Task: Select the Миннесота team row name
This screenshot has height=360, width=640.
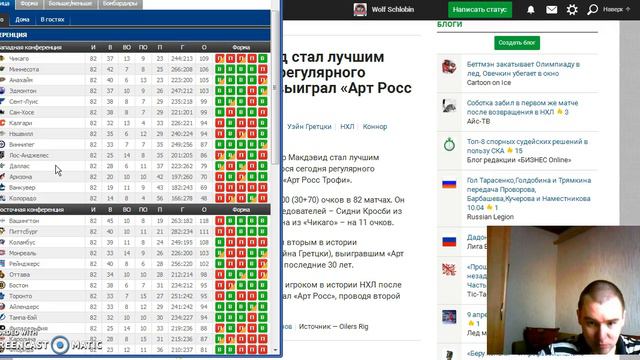Action: (24, 69)
